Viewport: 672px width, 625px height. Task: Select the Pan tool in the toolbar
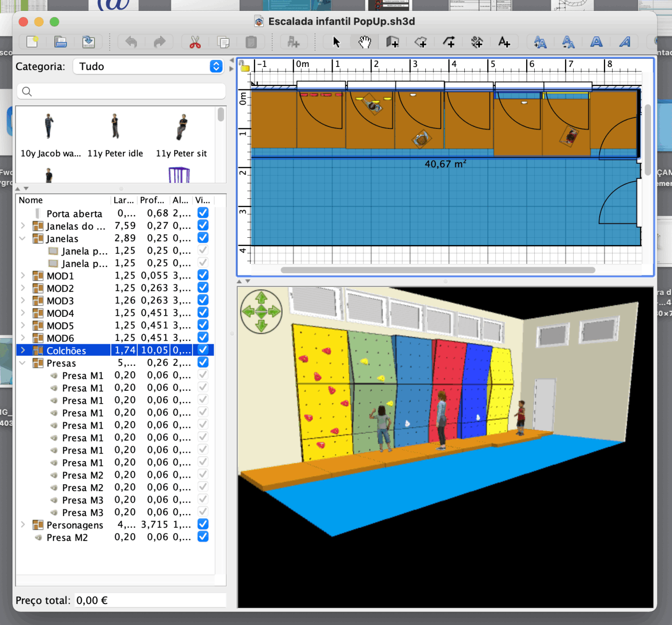coord(364,42)
